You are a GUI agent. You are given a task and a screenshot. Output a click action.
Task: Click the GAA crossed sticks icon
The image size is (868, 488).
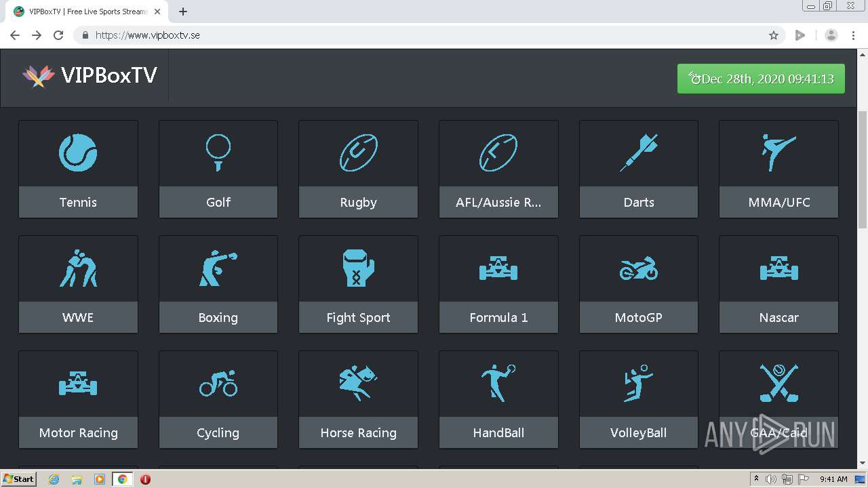(x=778, y=383)
